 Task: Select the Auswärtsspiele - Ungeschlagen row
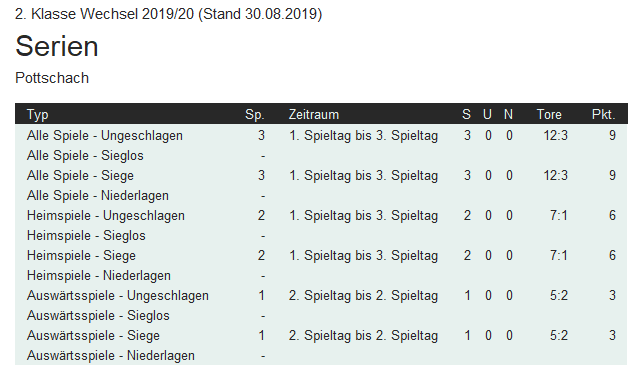click(x=321, y=295)
